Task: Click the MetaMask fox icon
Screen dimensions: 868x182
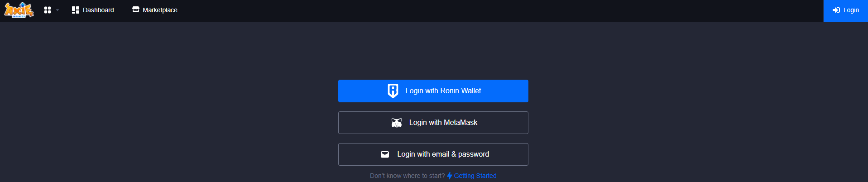Action: (397, 123)
